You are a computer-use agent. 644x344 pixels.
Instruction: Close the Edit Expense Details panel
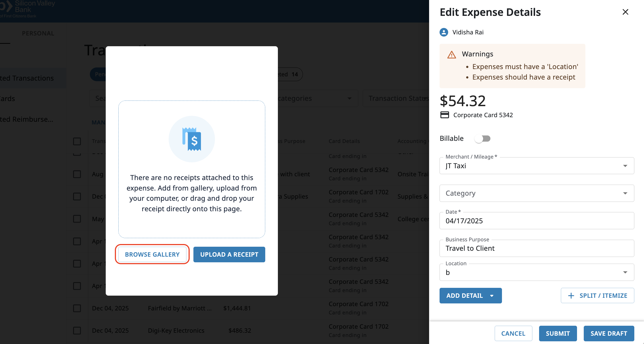(x=625, y=12)
